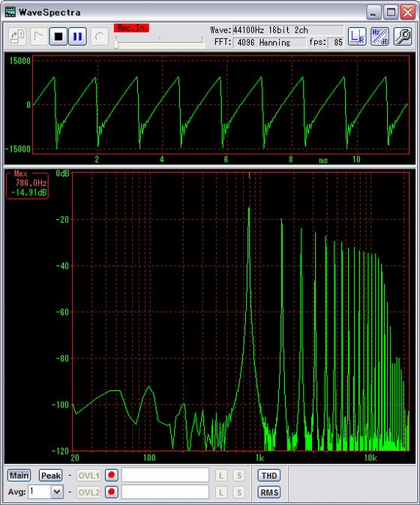Open the Hz/dB axis scale settings icon

(x=379, y=37)
